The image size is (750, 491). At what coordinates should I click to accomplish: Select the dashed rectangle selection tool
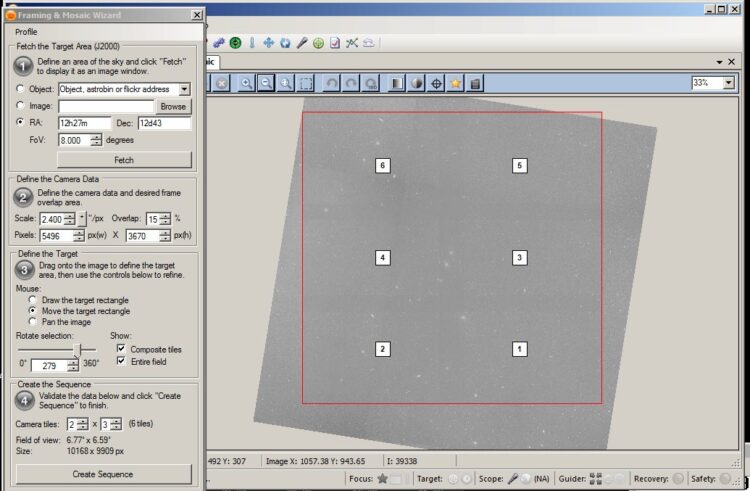click(x=306, y=84)
